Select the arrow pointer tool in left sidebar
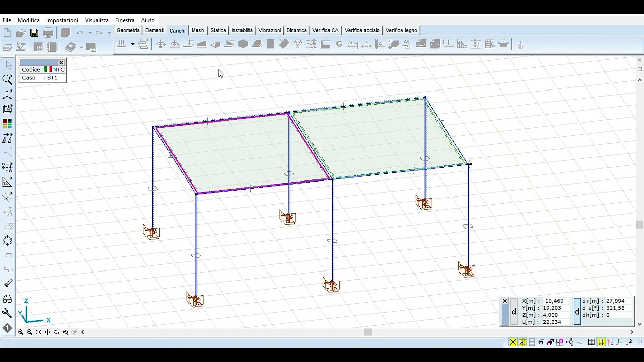 (x=8, y=65)
